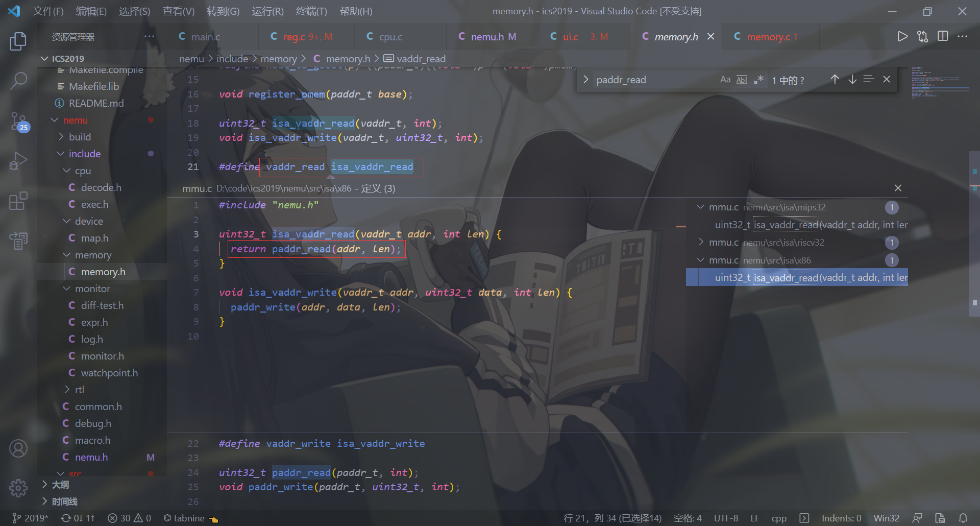This screenshot has width=980, height=526.
Task: Open Source Control view with 25 badge
Action: click(x=19, y=122)
